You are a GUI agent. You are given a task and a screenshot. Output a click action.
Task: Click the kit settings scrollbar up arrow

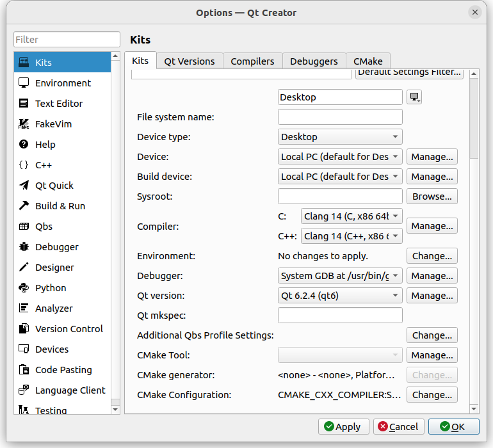click(474, 74)
